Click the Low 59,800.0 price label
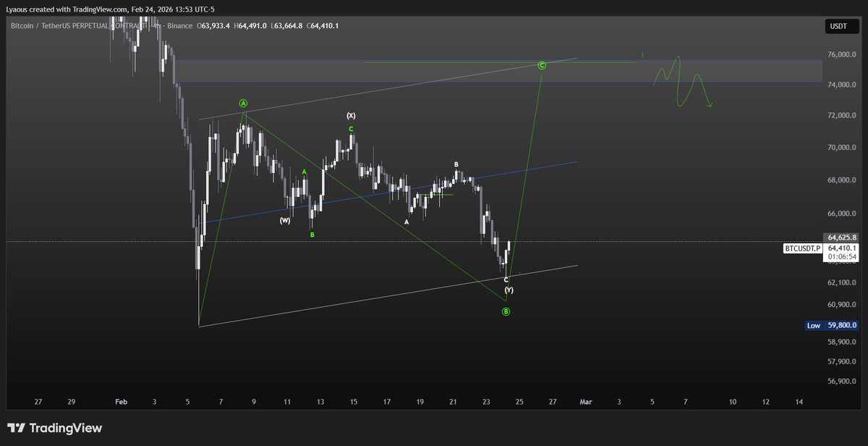The height and width of the screenshot is (446, 868). coord(832,326)
